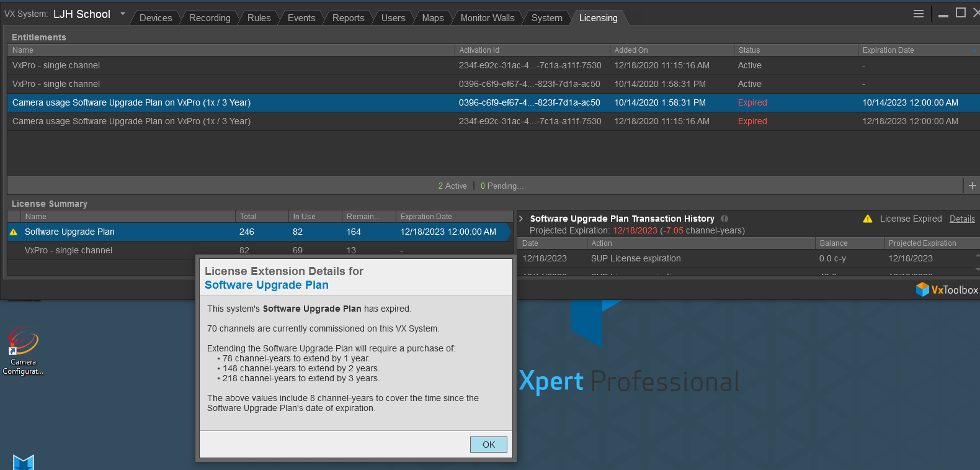Select upgrade plan expiring 12/18/2023
980x470 pixels.
coord(493,121)
